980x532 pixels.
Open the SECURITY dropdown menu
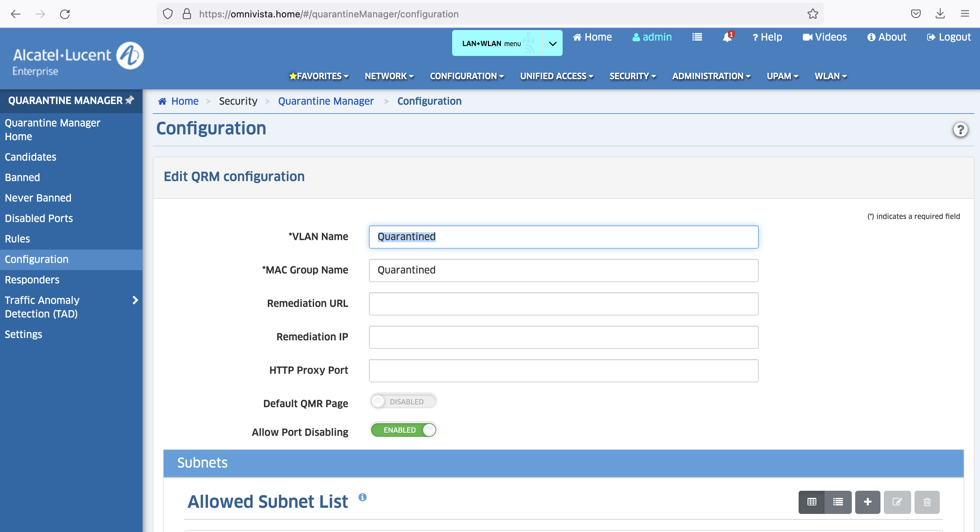click(x=632, y=76)
